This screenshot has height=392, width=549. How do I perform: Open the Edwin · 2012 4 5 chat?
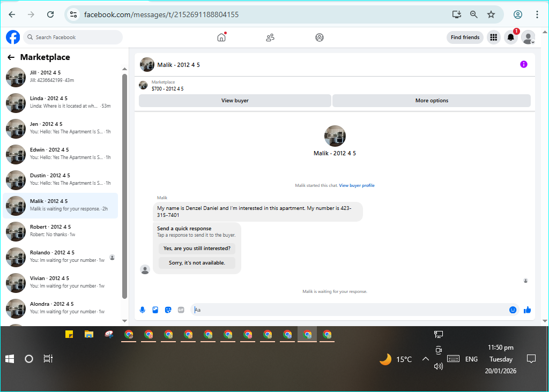(x=60, y=154)
